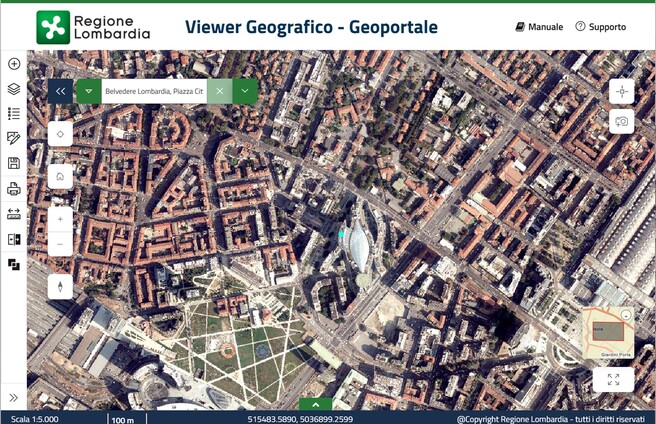Locate my position with the crosshair button
The width and height of the screenshot is (656, 424).
click(622, 91)
